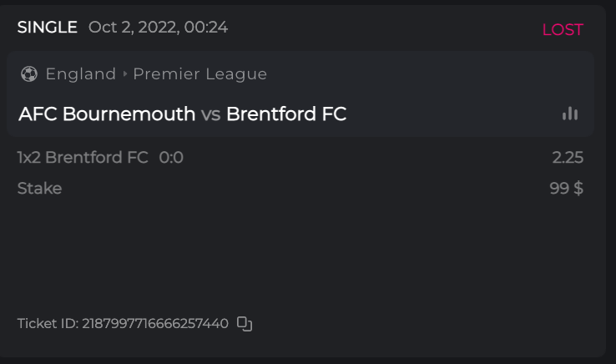
Task: Click the soccer ball sport icon
Action: coord(29,74)
